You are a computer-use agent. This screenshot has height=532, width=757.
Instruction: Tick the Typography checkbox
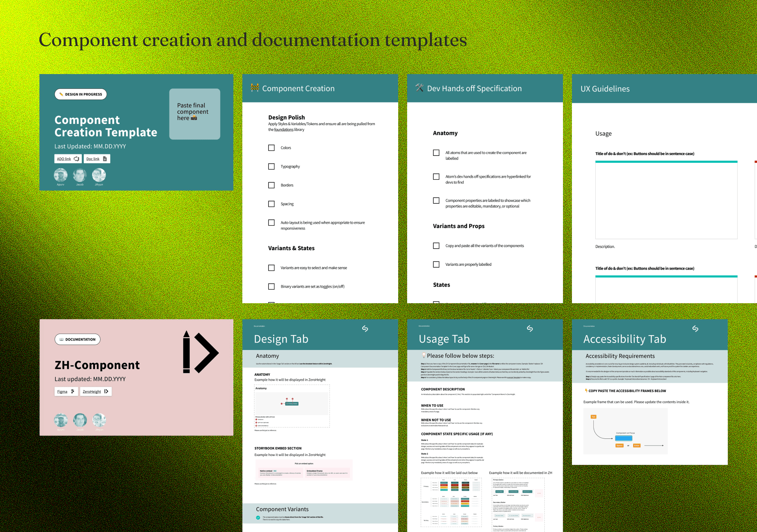coord(272,166)
